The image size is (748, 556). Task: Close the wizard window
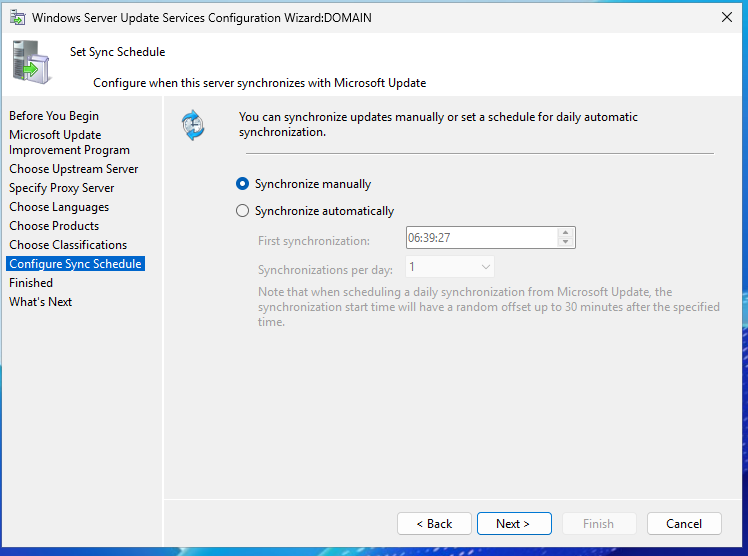pyautogui.click(x=727, y=17)
